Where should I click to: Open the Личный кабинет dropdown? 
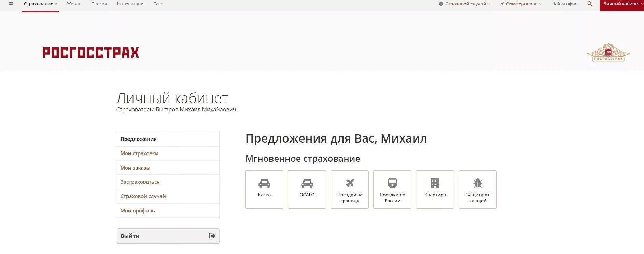[x=621, y=5]
